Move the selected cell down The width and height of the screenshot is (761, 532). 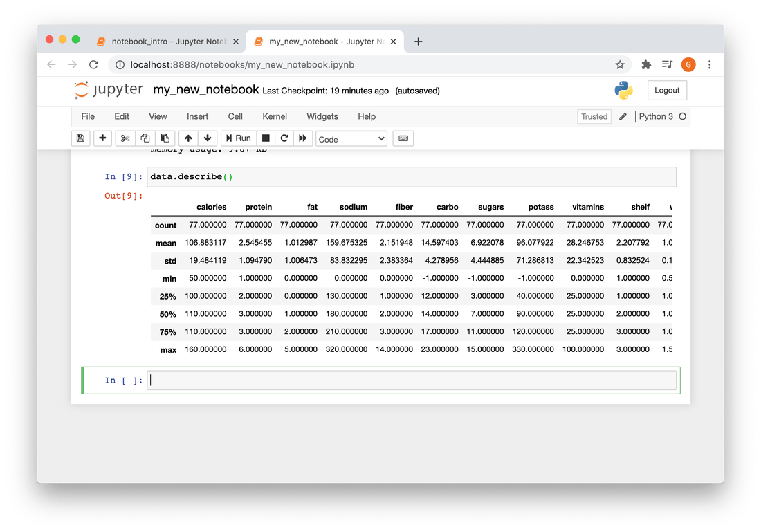tap(207, 138)
